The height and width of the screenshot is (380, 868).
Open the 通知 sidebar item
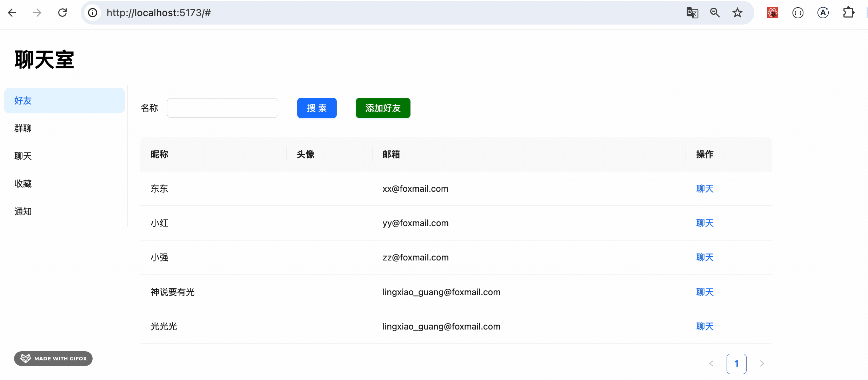pos(23,211)
